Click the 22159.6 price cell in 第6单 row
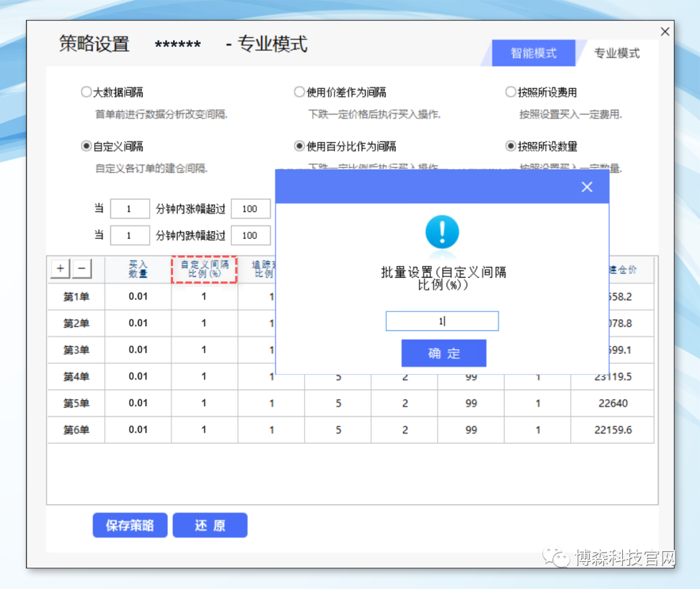This screenshot has width=700, height=589. click(612, 430)
